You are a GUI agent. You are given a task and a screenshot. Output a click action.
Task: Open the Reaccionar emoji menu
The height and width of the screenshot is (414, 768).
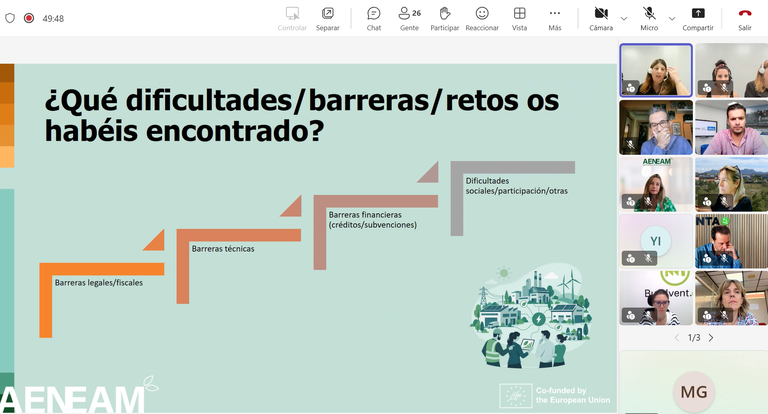tap(482, 19)
